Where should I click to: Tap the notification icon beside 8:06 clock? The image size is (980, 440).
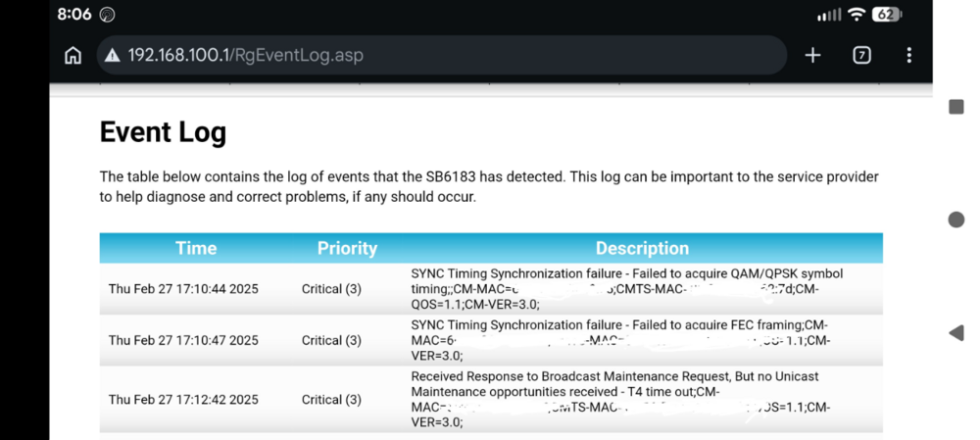pos(108,14)
